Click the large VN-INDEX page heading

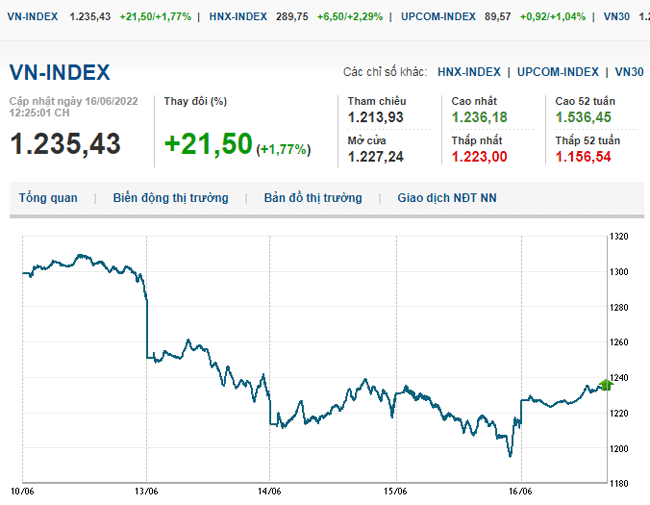[59, 72]
